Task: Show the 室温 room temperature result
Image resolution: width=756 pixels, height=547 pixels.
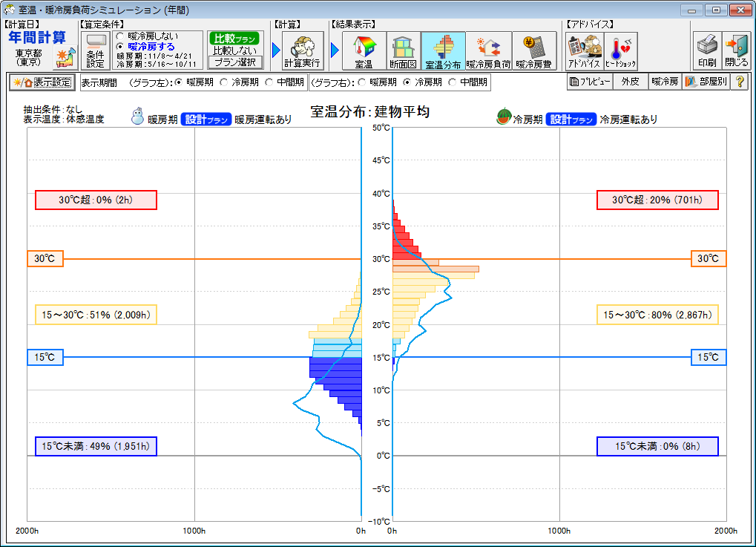Action: click(364, 50)
